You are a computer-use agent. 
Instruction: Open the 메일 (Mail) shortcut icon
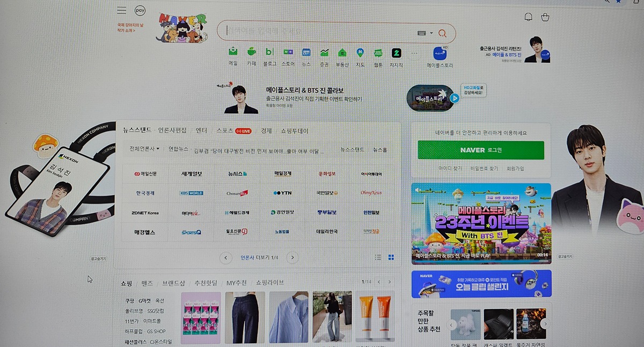point(233,52)
